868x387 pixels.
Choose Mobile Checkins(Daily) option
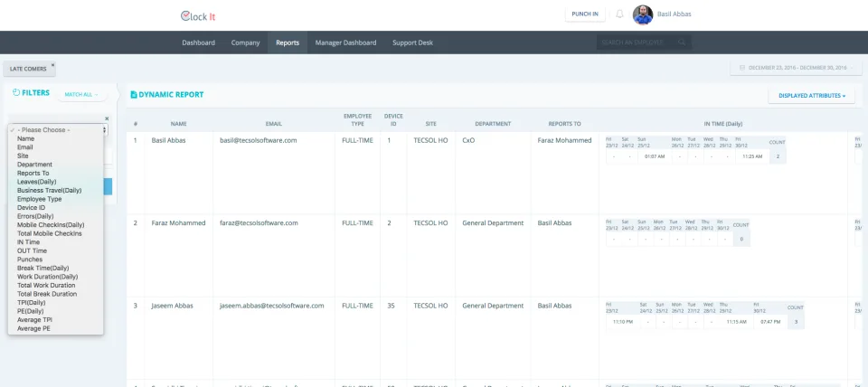(x=55, y=225)
